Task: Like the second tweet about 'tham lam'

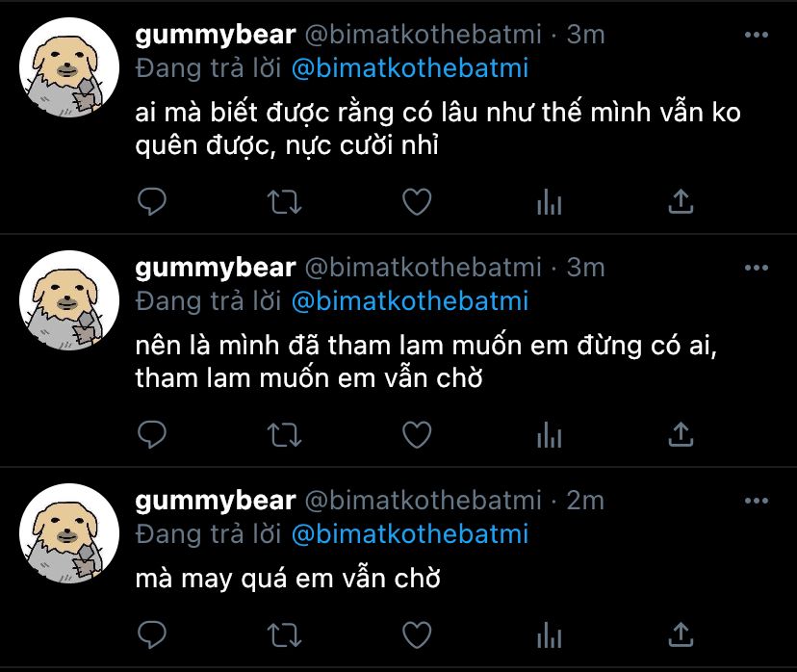Action: (x=417, y=434)
